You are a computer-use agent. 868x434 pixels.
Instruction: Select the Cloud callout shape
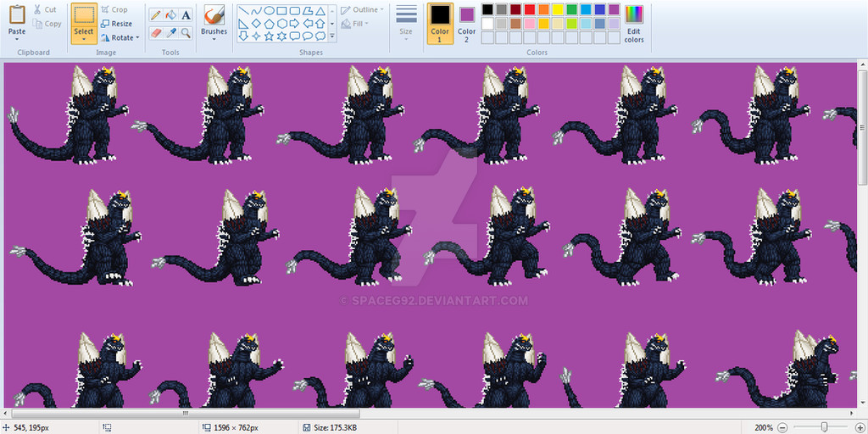(x=320, y=36)
